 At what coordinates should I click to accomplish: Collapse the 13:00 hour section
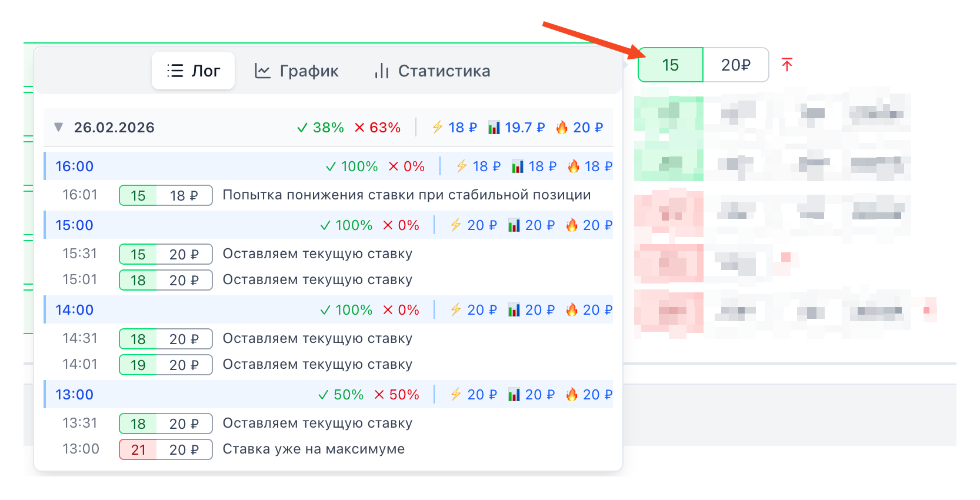(75, 395)
